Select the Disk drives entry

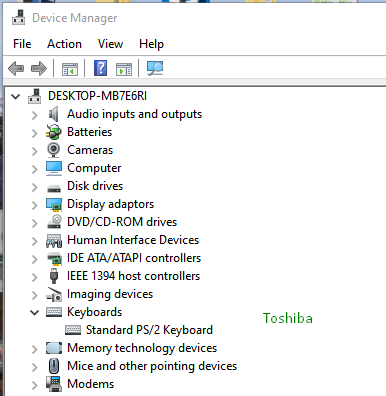pyautogui.click(x=95, y=186)
